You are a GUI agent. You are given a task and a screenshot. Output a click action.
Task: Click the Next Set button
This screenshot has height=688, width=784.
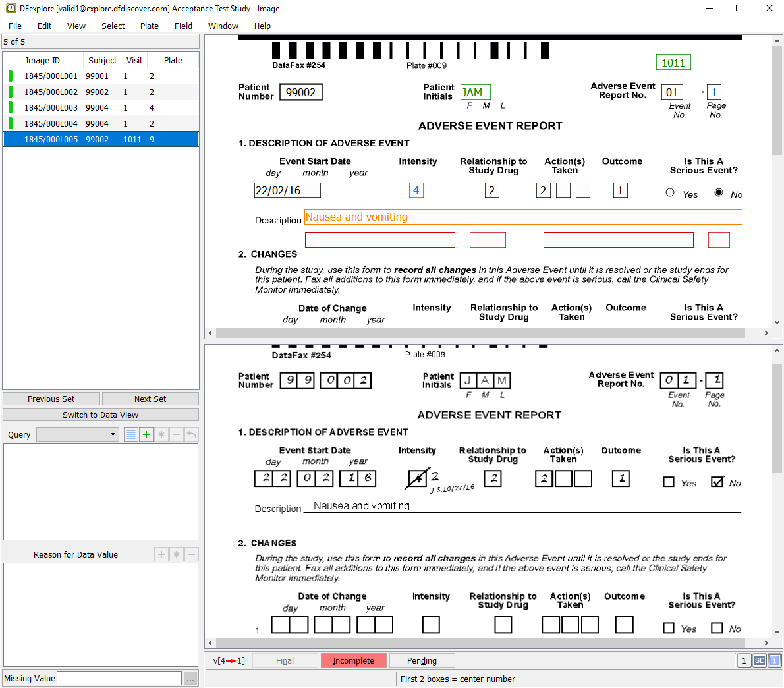click(x=150, y=399)
